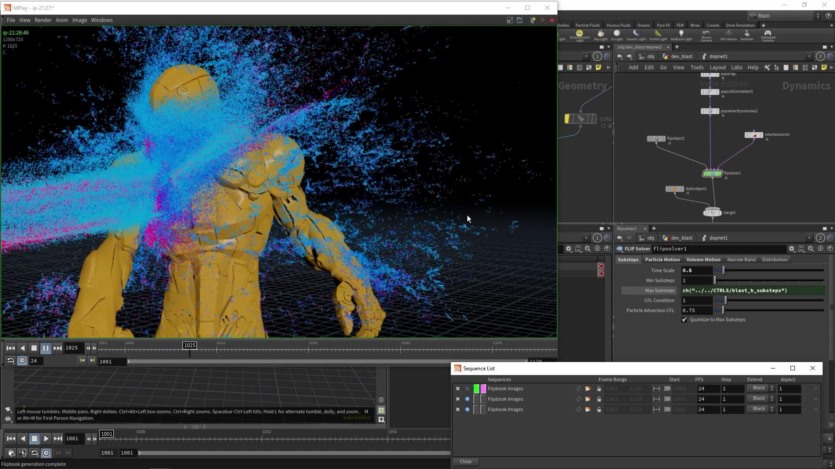This screenshot has height=469, width=835.
Task: Click Max Substeps expression field
Action: [753, 291]
